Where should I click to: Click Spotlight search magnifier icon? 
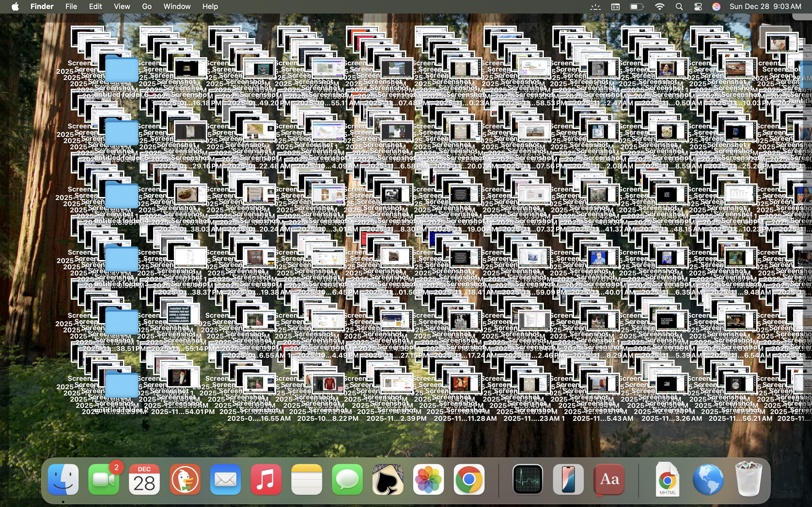click(x=679, y=7)
